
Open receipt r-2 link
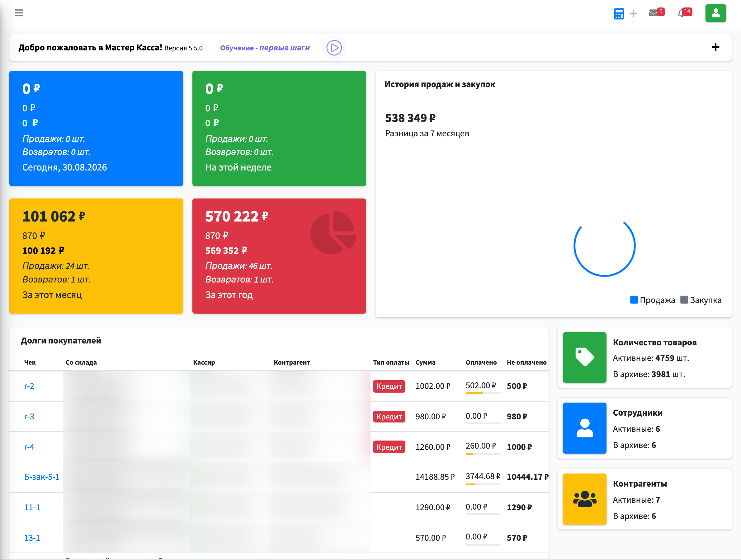[x=29, y=386]
